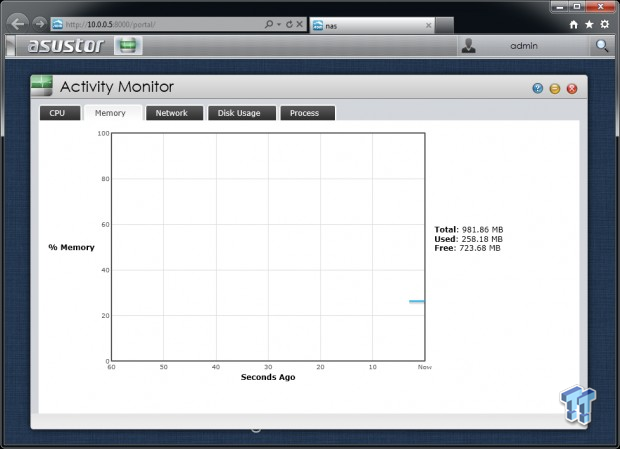Image resolution: width=620 pixels, height=449 pixels.
Task: Switch to the Network tab
Action: click(174, 113)
